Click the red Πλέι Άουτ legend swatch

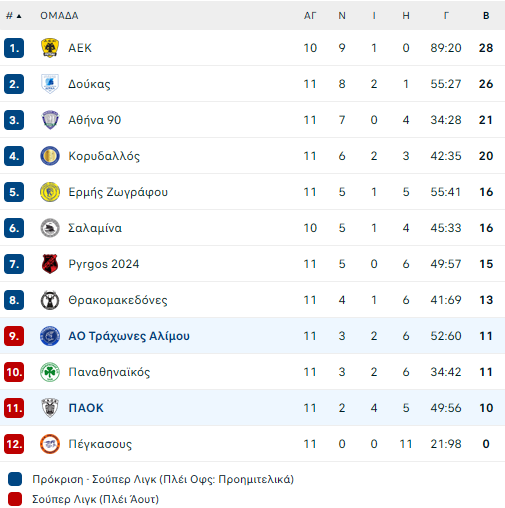[x=15, y=499]
